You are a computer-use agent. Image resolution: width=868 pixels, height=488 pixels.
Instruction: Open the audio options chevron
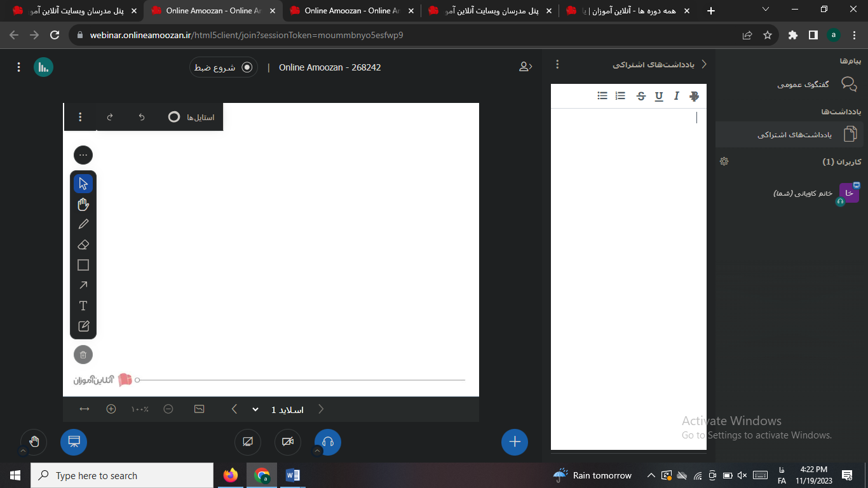click(318, 451)
